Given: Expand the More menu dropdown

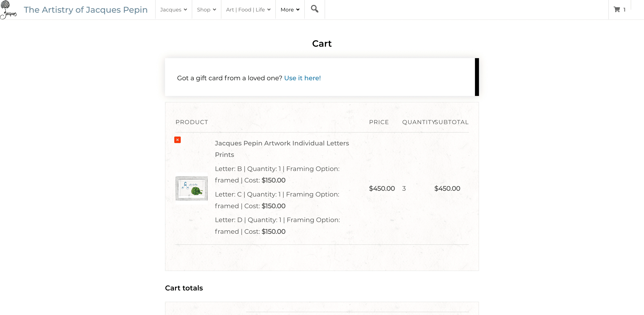Looking at the screenshot, I should coord(290,10).
